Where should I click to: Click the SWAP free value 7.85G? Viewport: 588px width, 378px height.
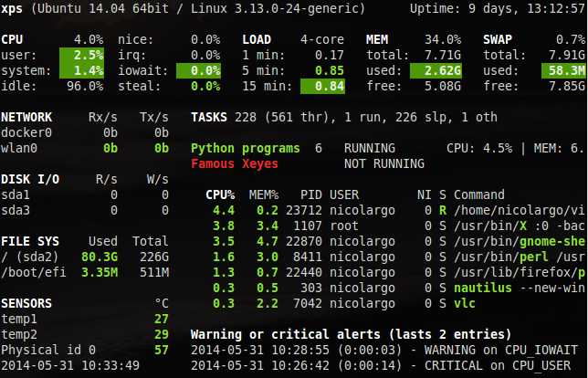pos(567,86)
